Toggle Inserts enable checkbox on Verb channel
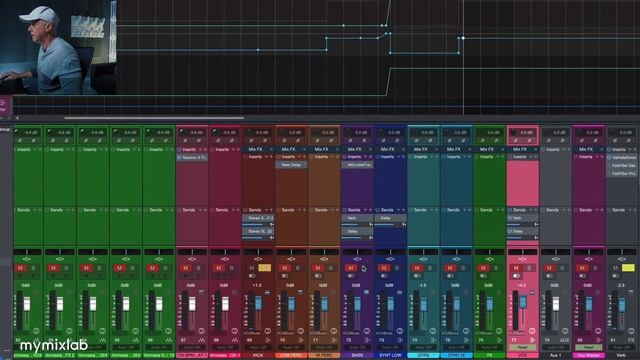640x360 pixels. (609, 149)
